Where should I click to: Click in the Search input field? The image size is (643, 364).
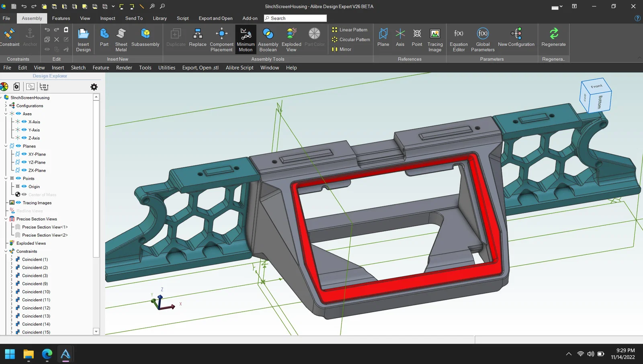pos(297,18)
